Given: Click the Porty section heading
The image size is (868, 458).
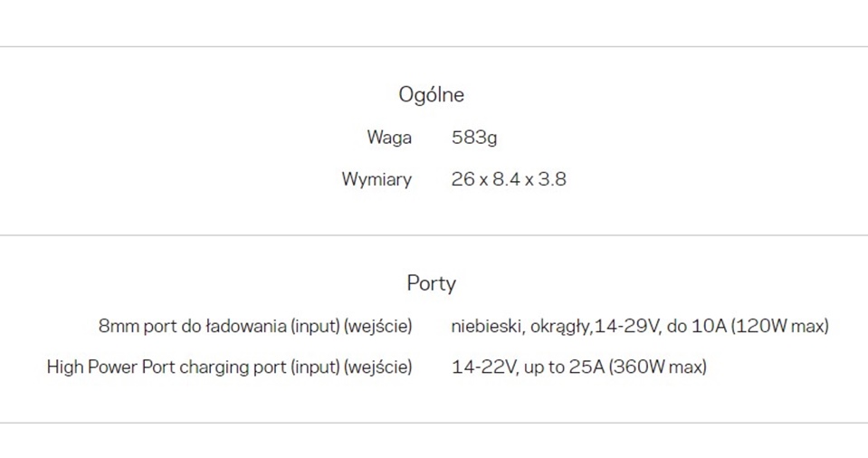Looking at the screenshot, I should (x=431, y=283).
